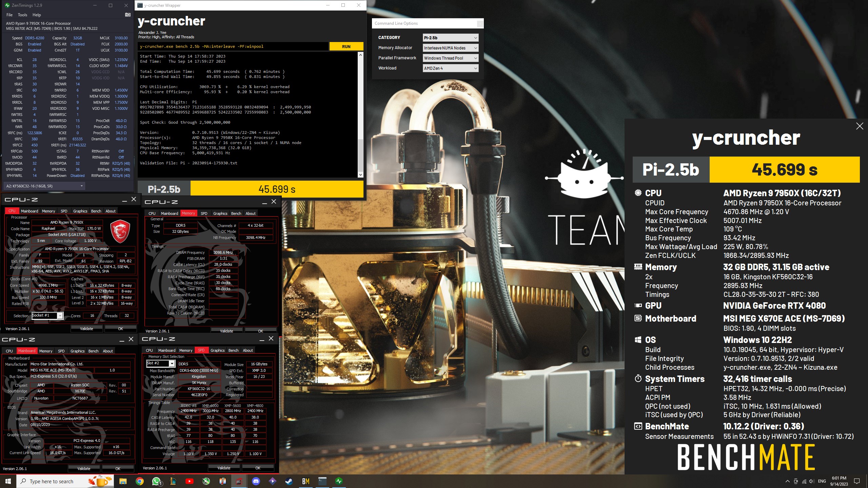Click the yellow 45.699 s result bar in y-cruncher Wrapper

(277, 189)
